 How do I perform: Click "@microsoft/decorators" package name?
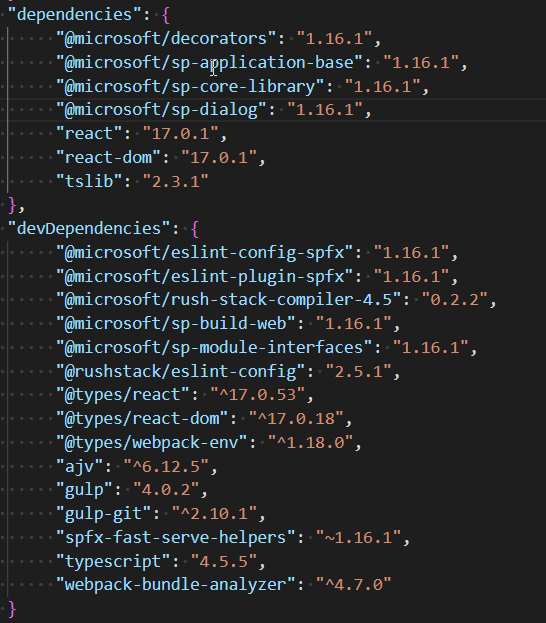(x=166, y=39)
